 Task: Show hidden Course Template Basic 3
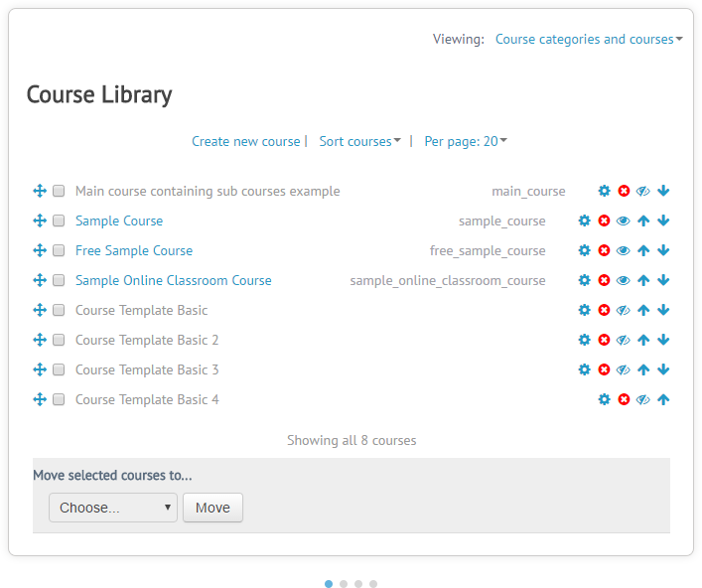[x=624, y=369]
